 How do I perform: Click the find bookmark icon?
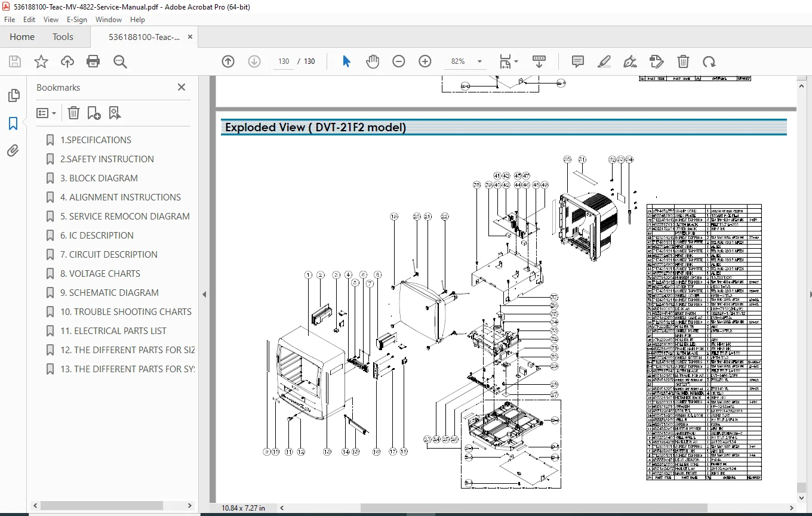point(115,113)
